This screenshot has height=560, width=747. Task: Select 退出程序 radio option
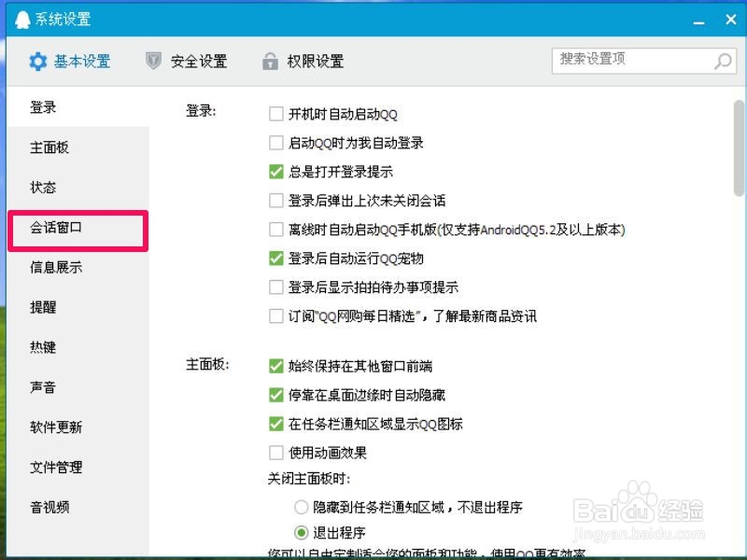tap(301, 532)
